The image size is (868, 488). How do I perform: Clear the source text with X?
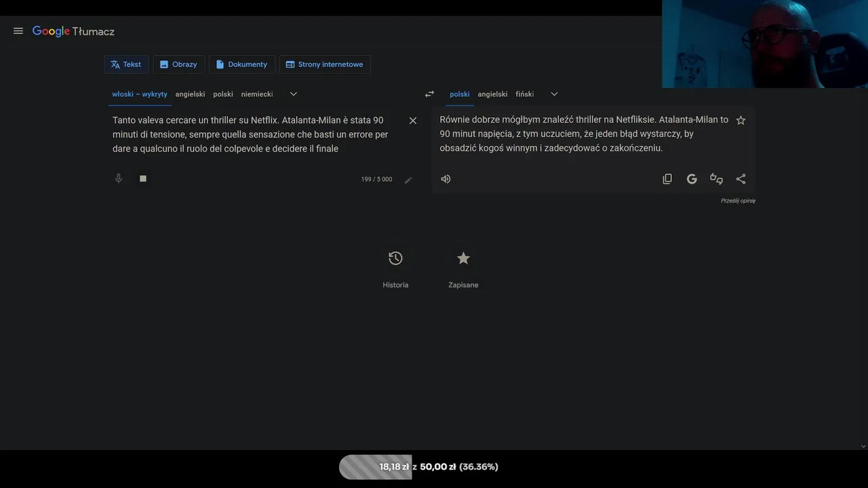click(413, 121)
